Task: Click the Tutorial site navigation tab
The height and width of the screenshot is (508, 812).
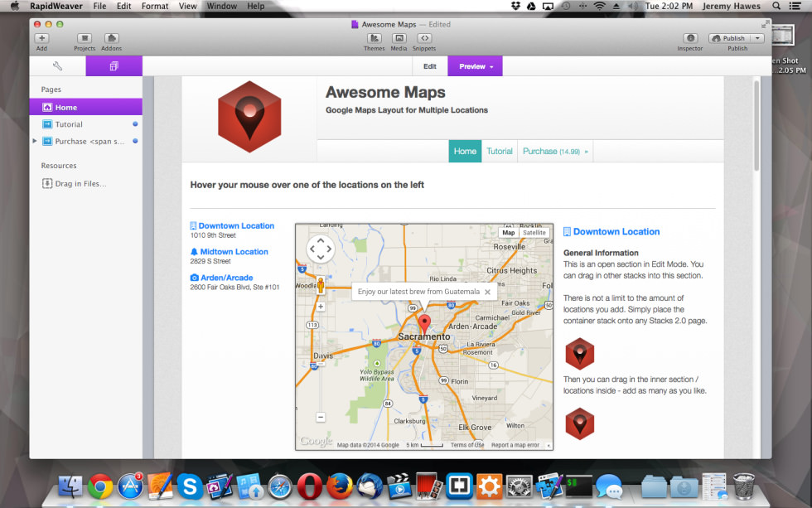Action: coord(499,151)
